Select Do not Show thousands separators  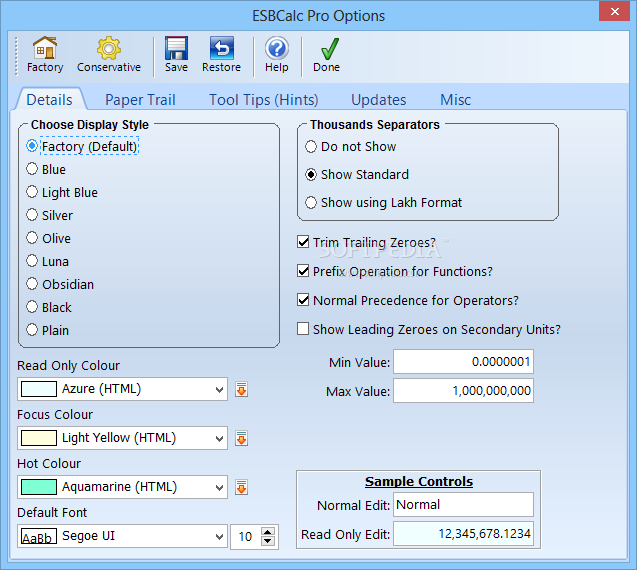(x=351, y=146)
